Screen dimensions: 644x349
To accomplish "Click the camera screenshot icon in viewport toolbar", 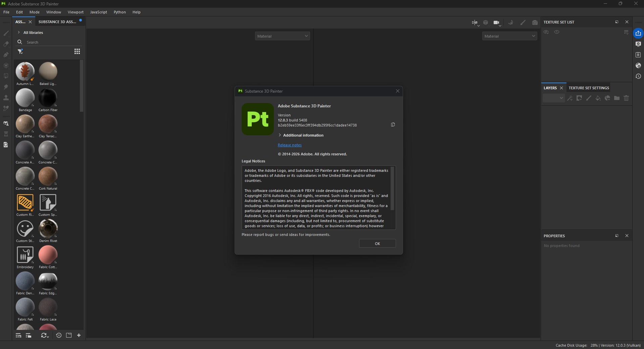I will 535,22.
